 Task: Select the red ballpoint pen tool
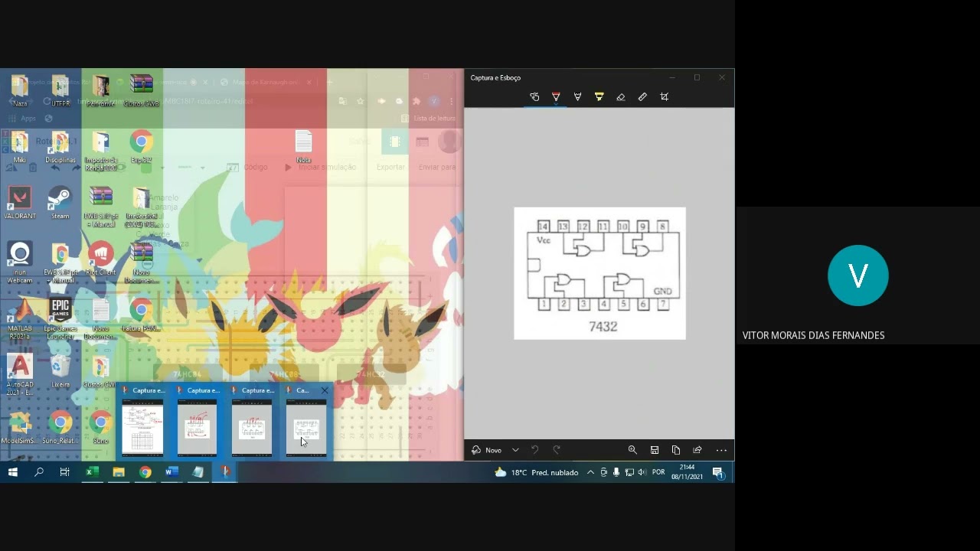tap(556, 97)
